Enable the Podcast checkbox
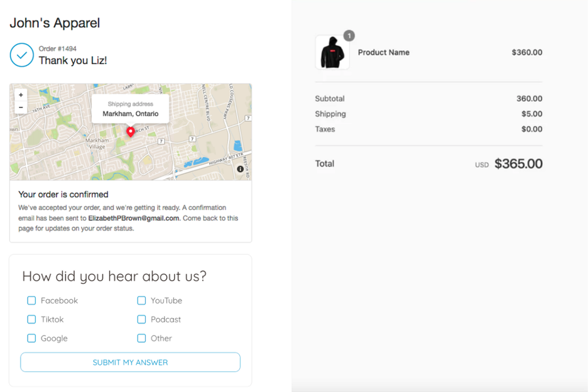Image resolution: width=588 pixels, height=392 pixels. (x=141, y=319)
